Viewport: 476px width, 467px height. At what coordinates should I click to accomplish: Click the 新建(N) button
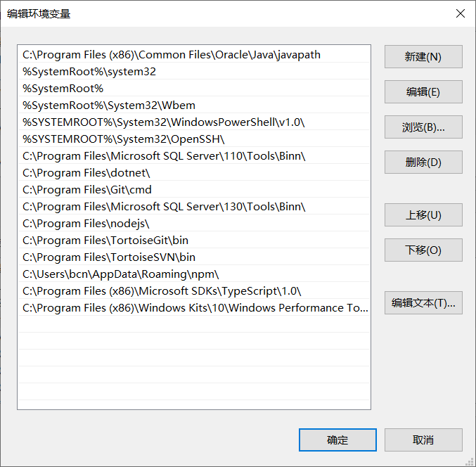point(423,57)
